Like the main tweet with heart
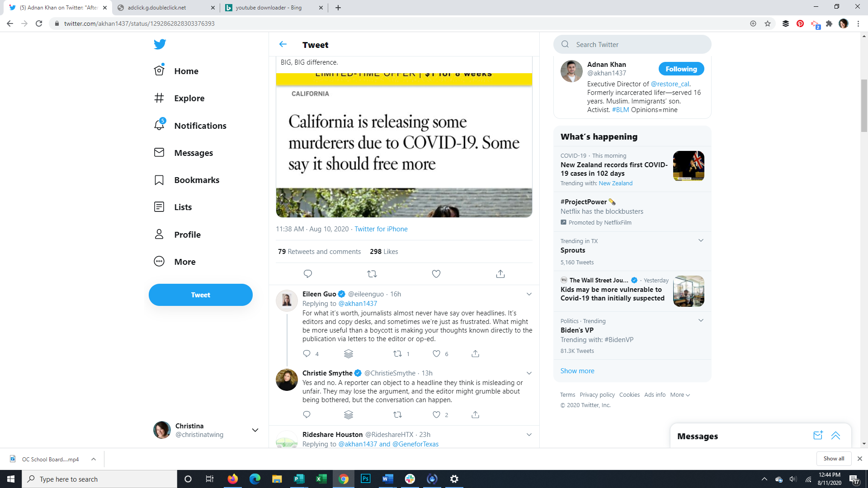 click(436, 274)
